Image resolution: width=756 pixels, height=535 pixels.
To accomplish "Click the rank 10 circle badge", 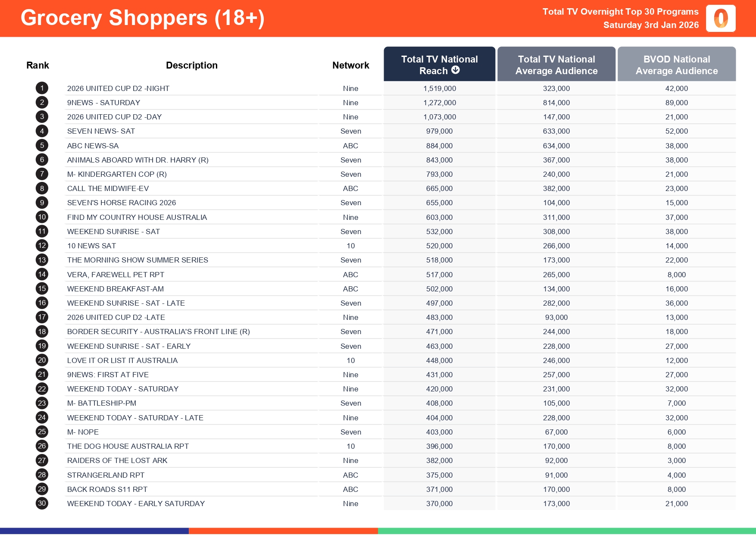I will (x=42, y=217).
